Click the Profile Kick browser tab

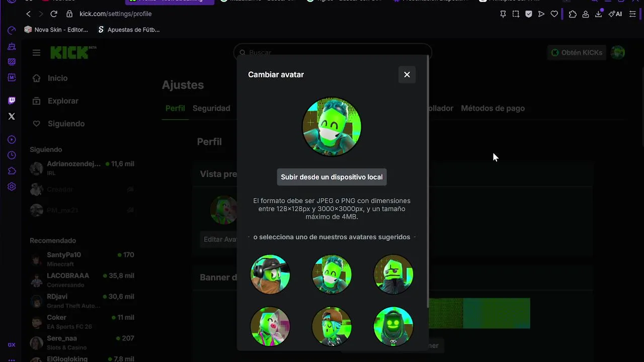point(170,1)
